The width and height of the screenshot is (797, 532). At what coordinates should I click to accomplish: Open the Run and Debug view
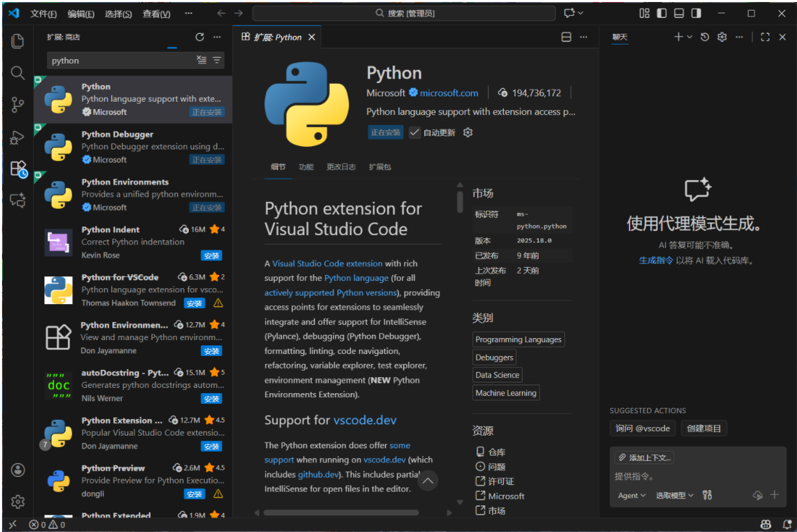[17, 137]
